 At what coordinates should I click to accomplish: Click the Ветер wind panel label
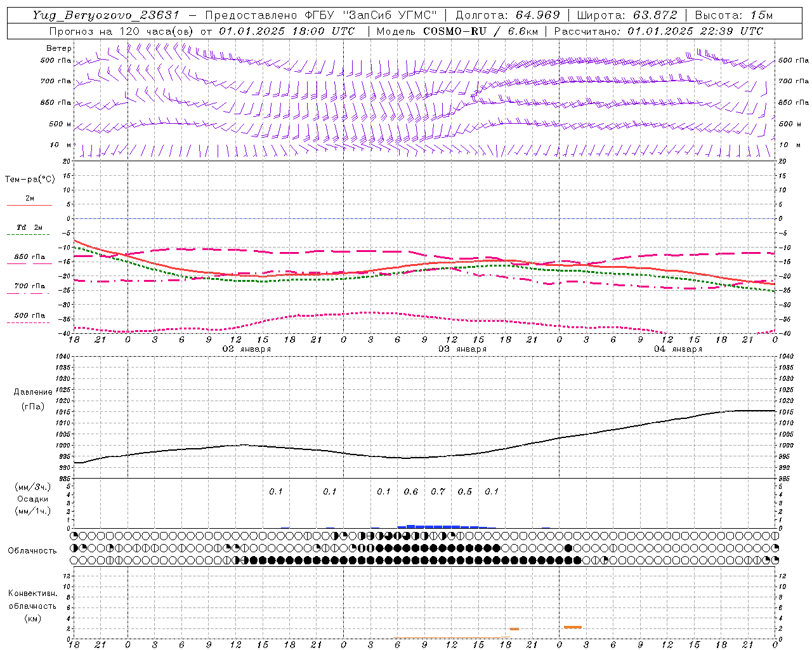click(59, 48)
